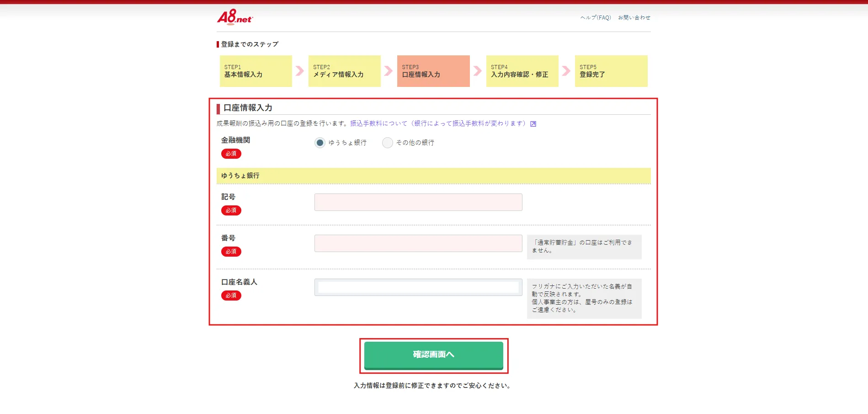The width and height of the screenshot is (868, 414).
Task: Open the ヘルプ(FAQ) link
Action: point(596,18)
